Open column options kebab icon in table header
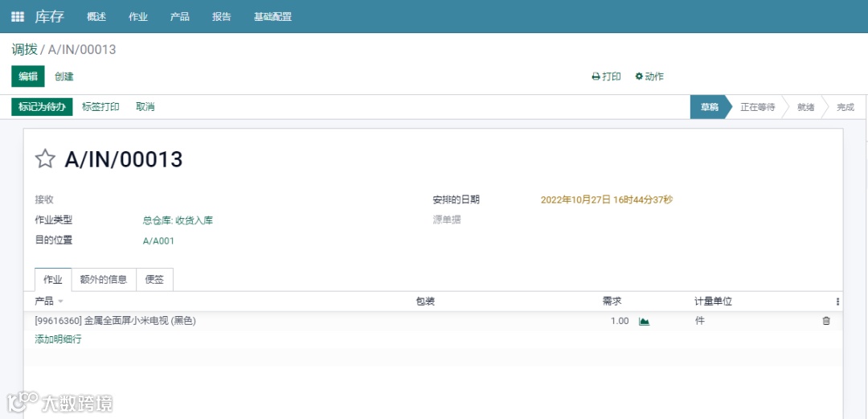The image size is (868, 419). (x=837, y=302)
